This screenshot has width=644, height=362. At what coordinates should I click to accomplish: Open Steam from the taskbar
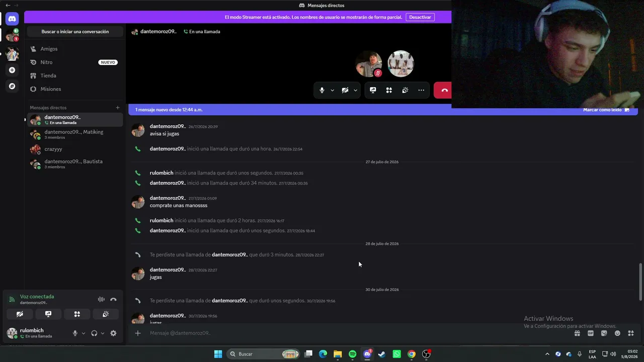(x=382, y=354)
